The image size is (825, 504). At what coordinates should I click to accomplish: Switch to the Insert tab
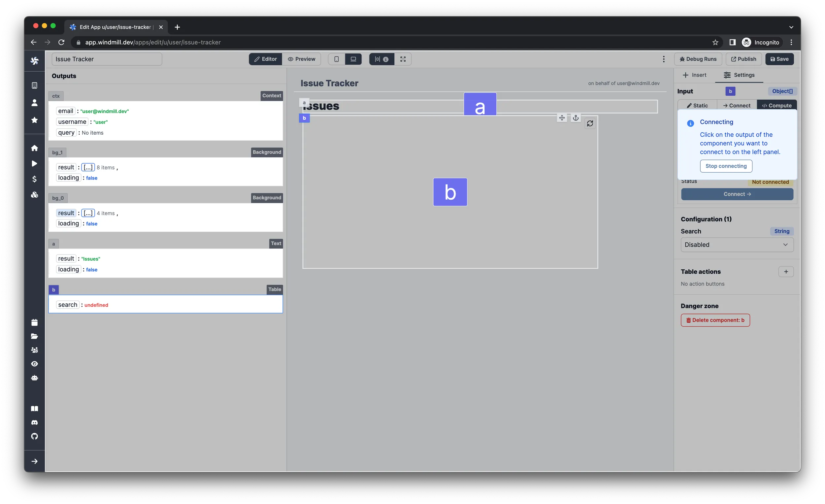coord(694,75)
